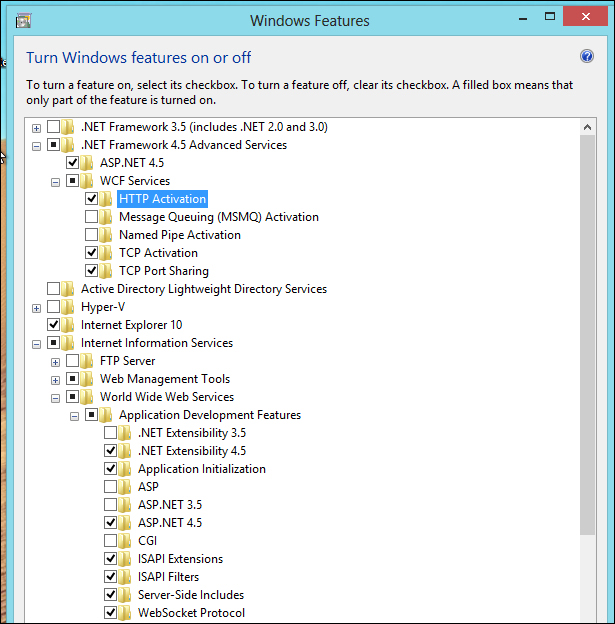Screen dimensions: 615x624
Task: Collapse the WCF Services node
Action: pos(56,181)
